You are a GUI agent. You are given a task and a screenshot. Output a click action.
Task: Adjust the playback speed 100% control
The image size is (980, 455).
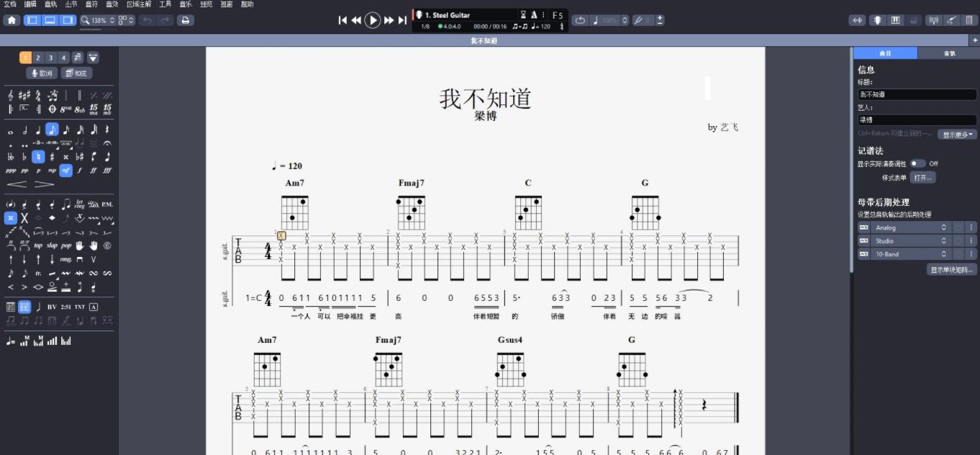coord(609,20)
